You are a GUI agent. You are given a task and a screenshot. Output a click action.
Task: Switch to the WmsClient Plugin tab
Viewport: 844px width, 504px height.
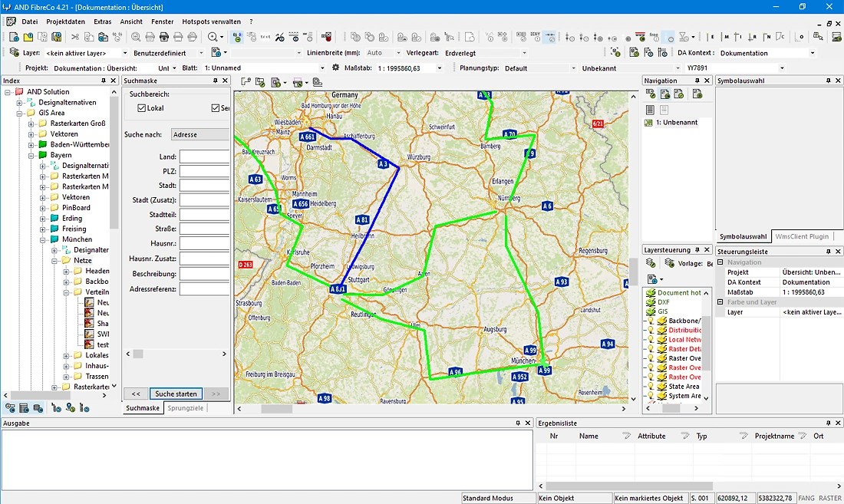pos(802,237)
